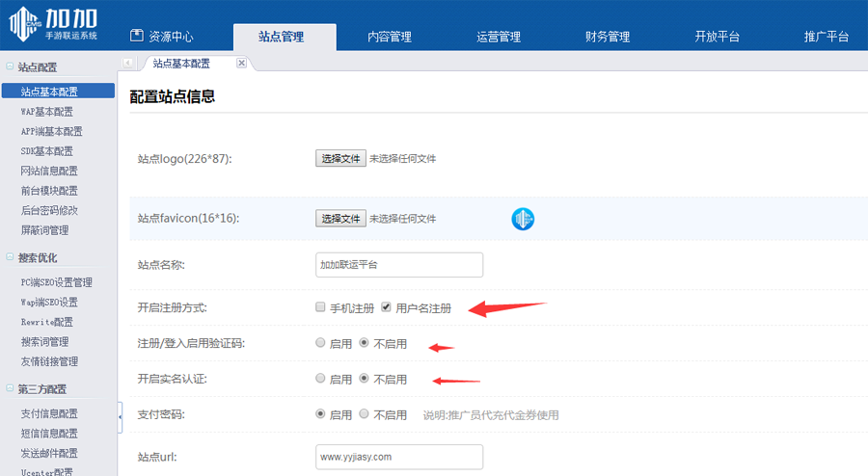This screenshot has height=476, width=868.
Task: Open the 财务管理 top tab
Action: click(x=607, y=37)
